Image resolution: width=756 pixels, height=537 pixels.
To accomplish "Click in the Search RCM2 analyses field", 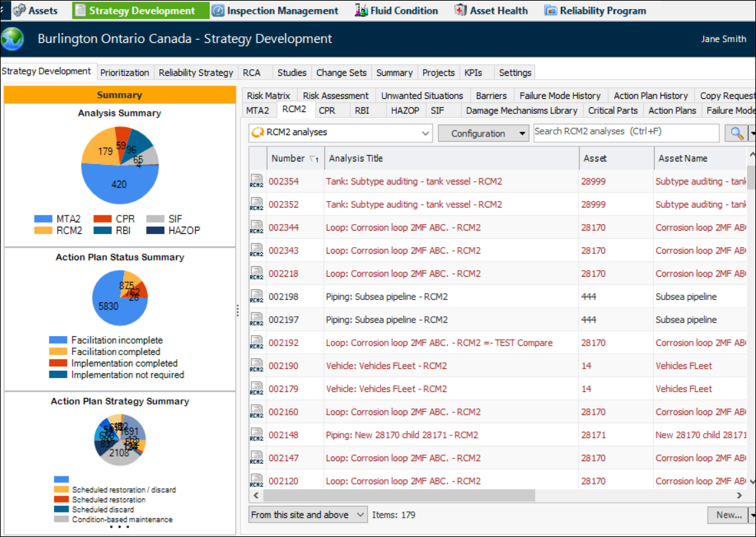I will pyautogui.click(x=626, y=132).
